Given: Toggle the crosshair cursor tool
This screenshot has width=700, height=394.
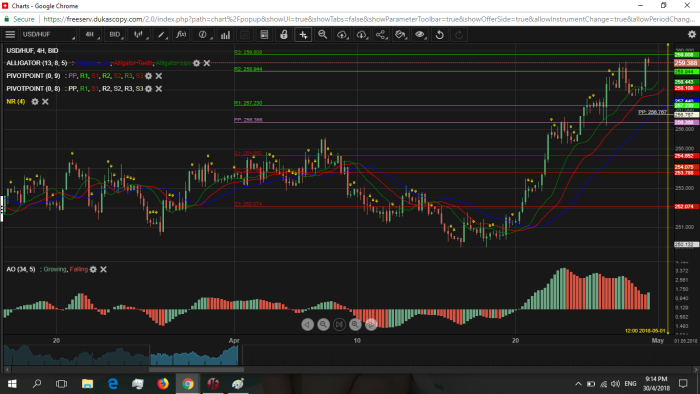Looking at the screenshot, I should (303, 34).
